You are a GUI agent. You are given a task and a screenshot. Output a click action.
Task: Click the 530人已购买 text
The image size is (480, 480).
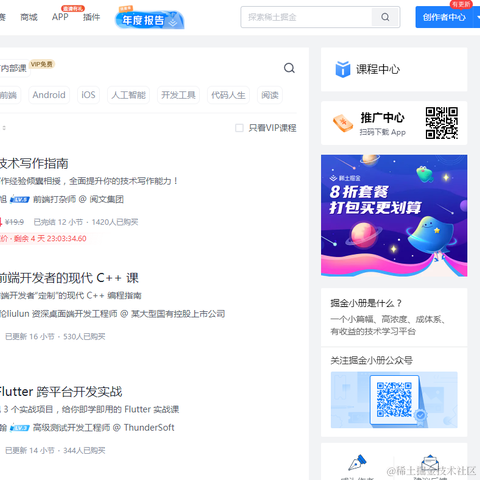pyautogui.click(x=84, y=337)
